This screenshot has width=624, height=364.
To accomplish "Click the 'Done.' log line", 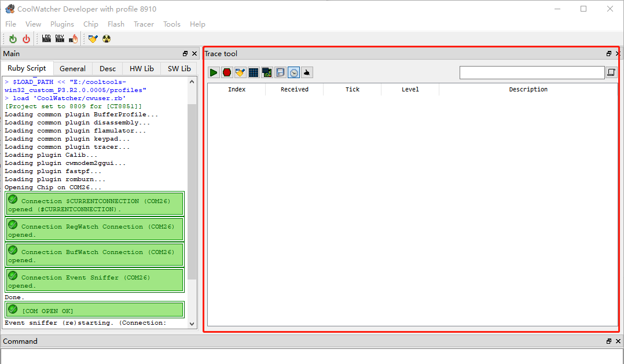I will tap(14, 297).
